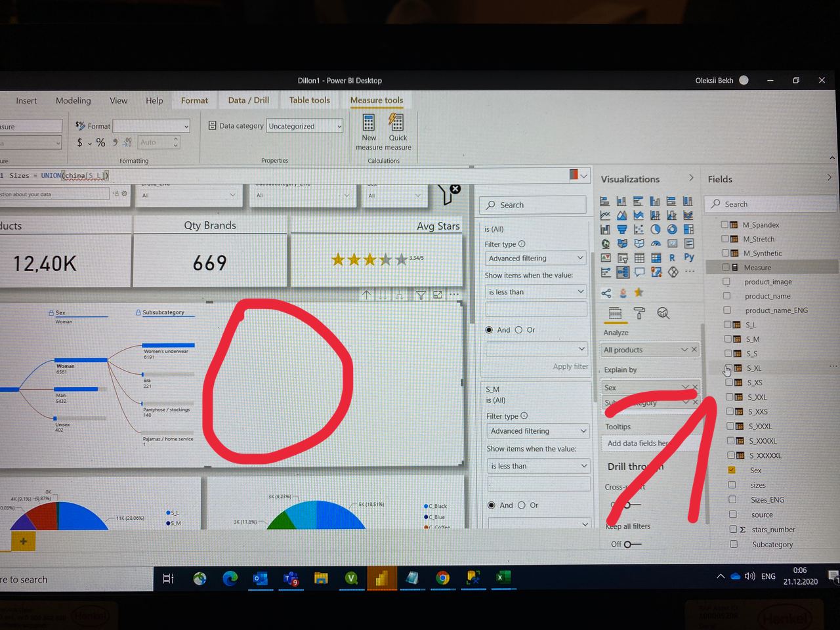The image size is (840, 630).
Task: Open the Format dropdown in Formatting group
Action: 152,126
